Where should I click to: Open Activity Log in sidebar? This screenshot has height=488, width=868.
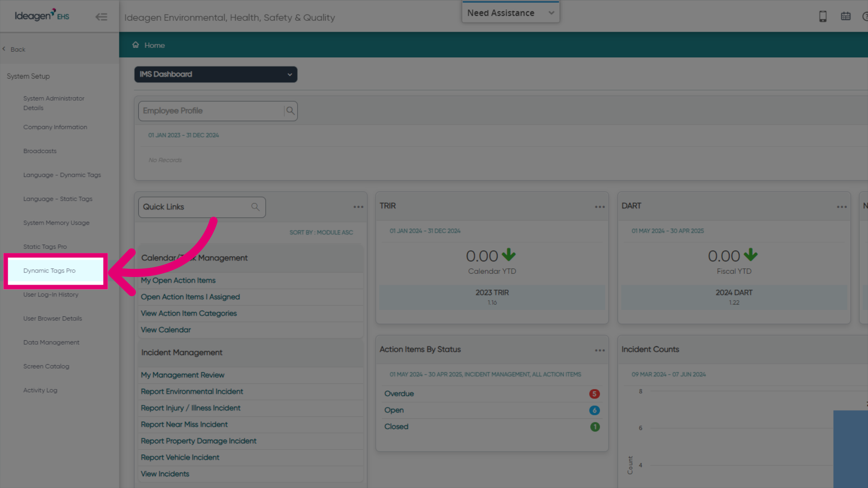[40, 391]
